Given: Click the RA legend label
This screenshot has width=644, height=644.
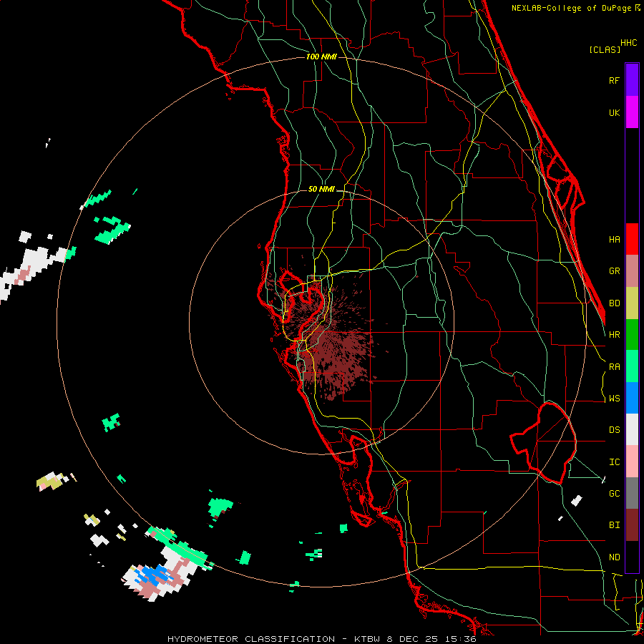Looking at the screenshot, I should (614, 367).
